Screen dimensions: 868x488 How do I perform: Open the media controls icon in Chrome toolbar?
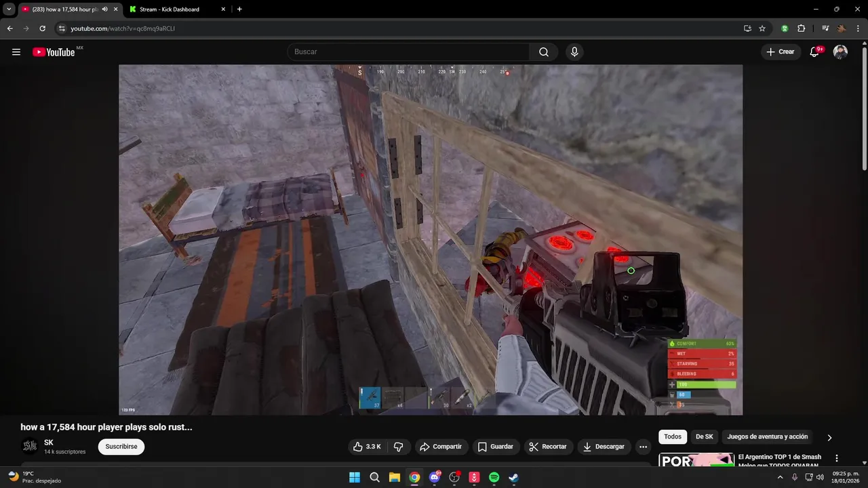click(825, 28)
